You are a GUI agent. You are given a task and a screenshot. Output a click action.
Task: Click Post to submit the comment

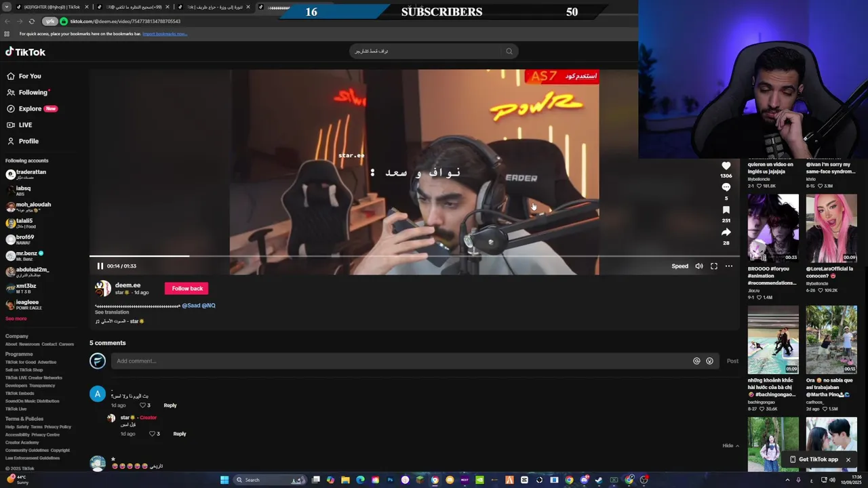pos(732,361)
